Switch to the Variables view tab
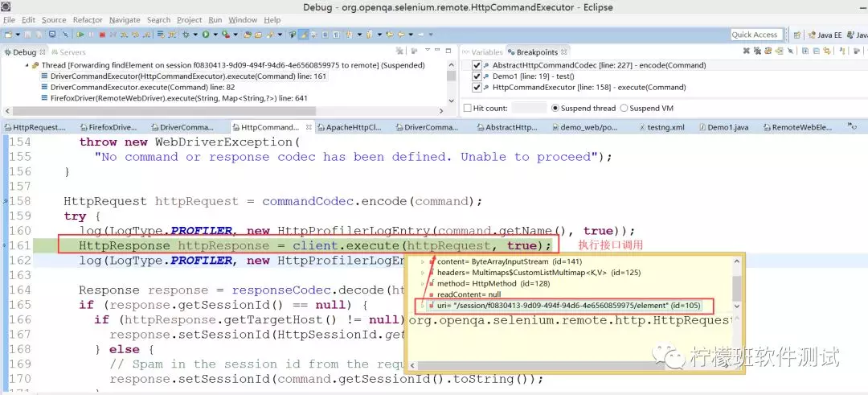 pyautogui.click(x=487, y=52)
